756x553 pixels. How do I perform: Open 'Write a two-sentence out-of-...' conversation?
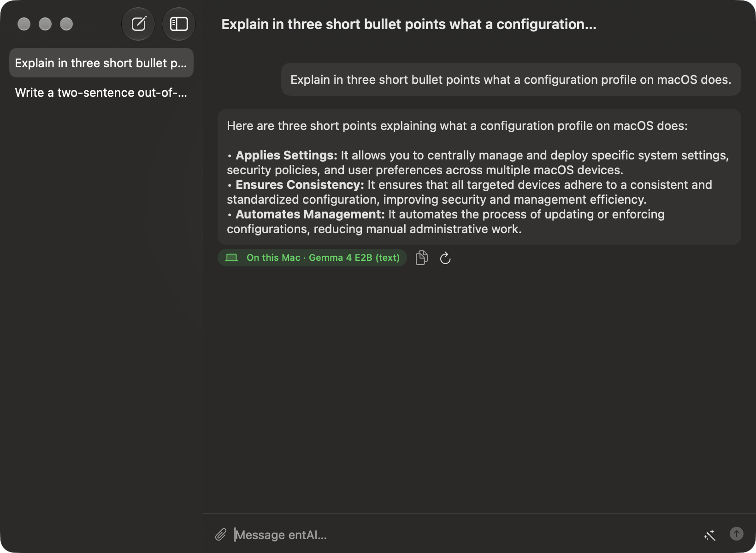[x=101, y=93]
